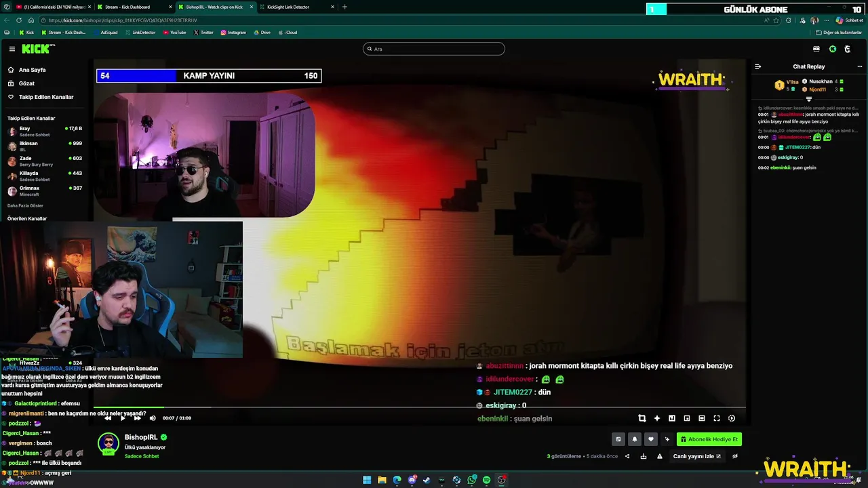Report the clip with warning icon
Image resolution: width=868 pixels, height=488 pixels.
(x=659, y=456)
